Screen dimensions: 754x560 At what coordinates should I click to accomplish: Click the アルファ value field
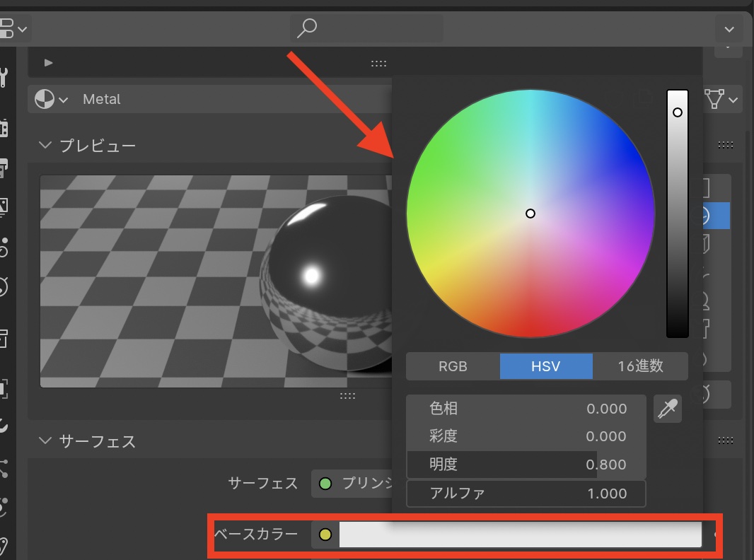pyautogui.click(x=526, y=494)
